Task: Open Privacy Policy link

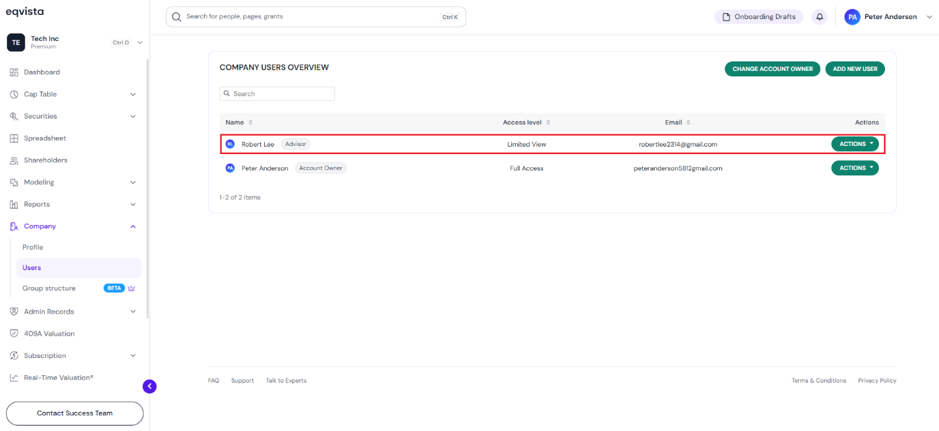Action: click(877, 381)
